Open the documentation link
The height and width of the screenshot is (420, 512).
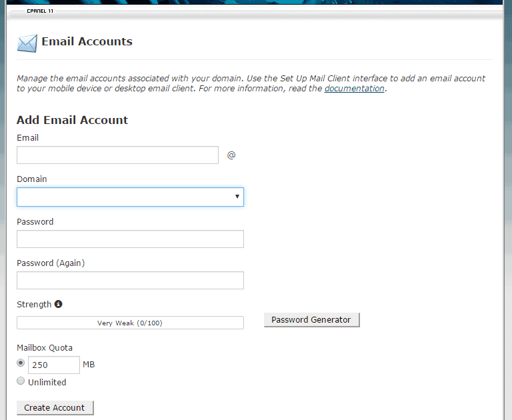[354, 89]
